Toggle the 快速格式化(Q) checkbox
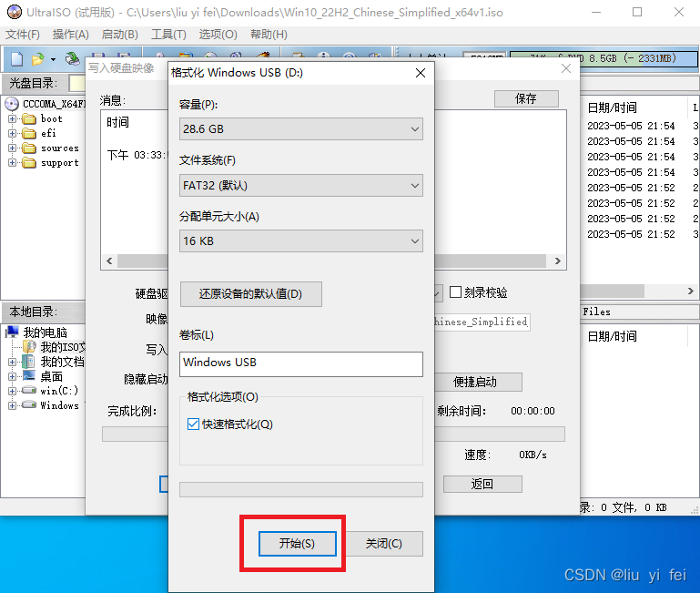The height and width of the screenshot is (593, 700). (193, 424)
